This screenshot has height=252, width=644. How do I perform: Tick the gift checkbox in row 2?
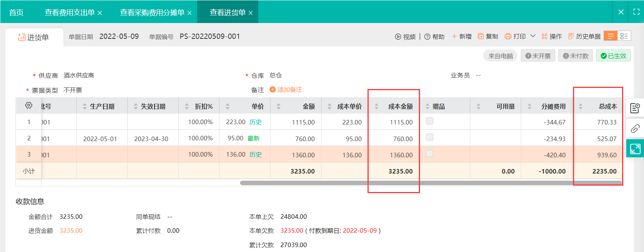click(429, 137)
